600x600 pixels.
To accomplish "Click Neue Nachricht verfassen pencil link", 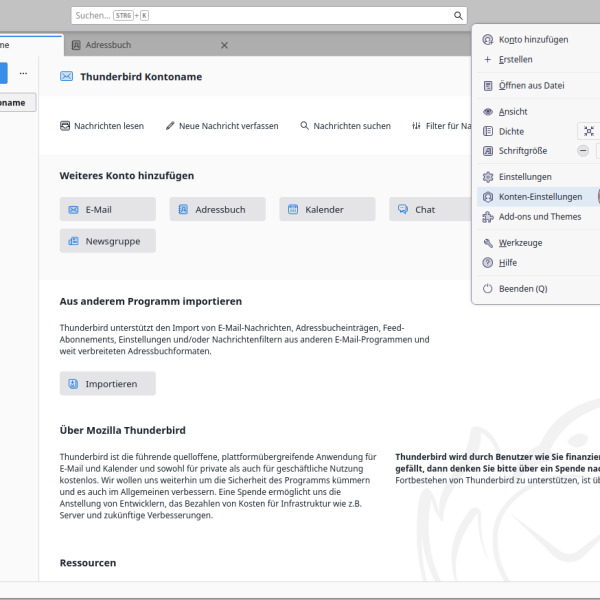I will tap(222, 126).
